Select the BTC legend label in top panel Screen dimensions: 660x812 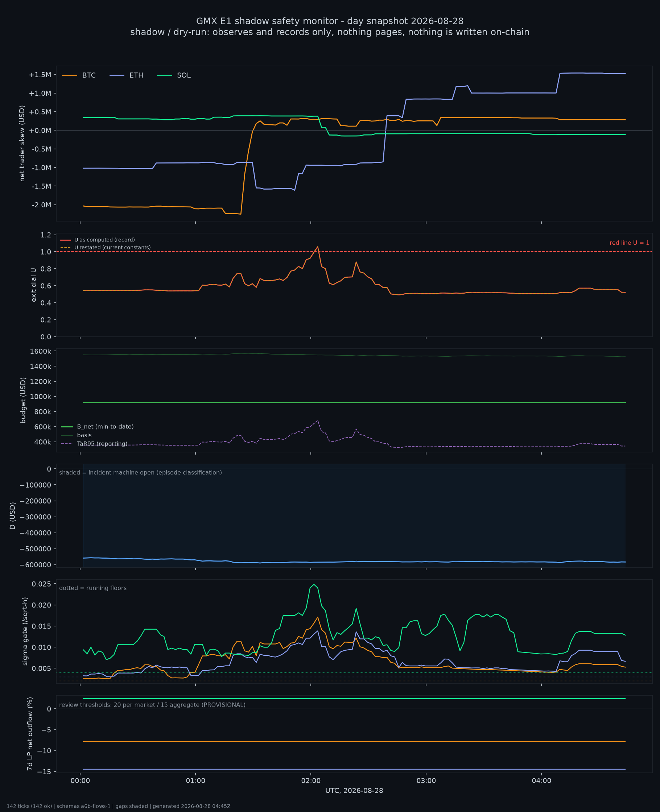click(x=89, y=75)
